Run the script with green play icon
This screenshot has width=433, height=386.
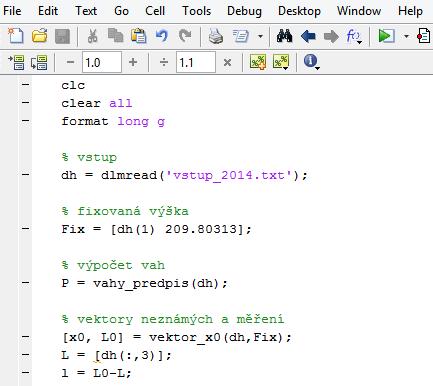[x=386, y=36]
